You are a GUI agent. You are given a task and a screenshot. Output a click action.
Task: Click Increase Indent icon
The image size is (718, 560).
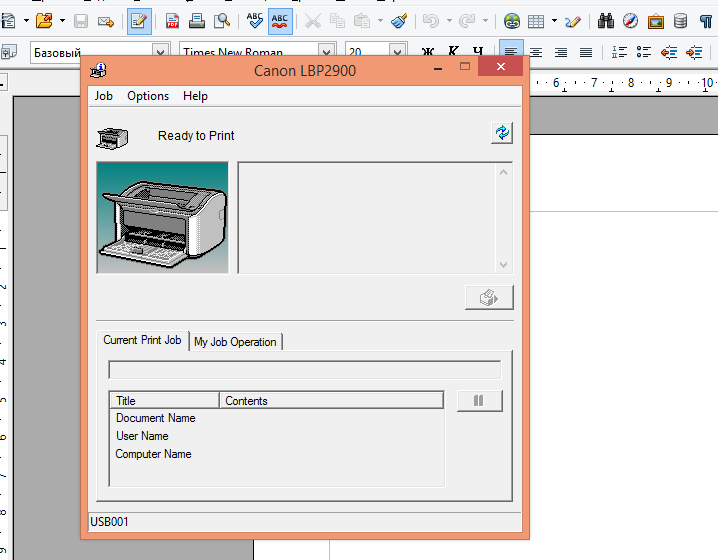coord(694,52)
